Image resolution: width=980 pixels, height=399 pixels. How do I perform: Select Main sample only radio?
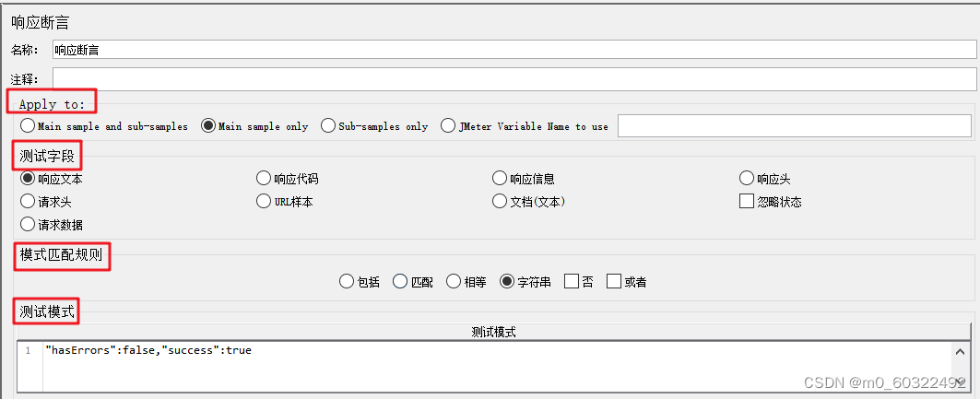click(x=254, y=126)
